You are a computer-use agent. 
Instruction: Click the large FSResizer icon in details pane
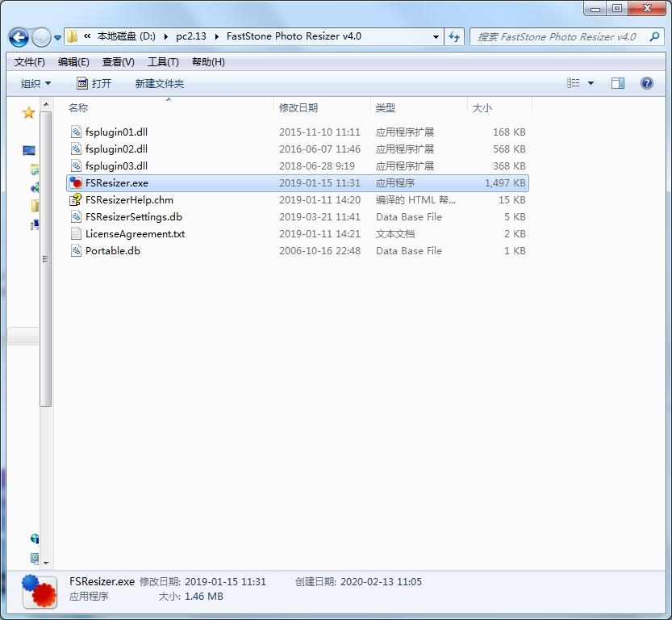40,591
